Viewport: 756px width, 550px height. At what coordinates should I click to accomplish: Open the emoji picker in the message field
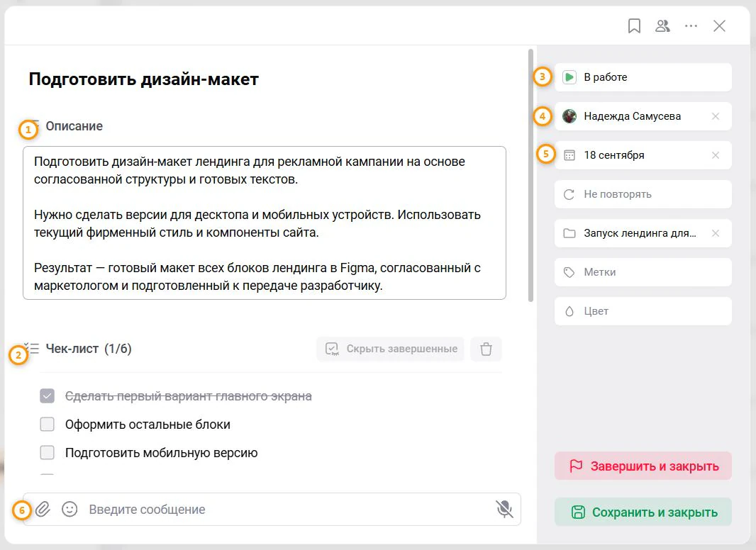(70, 509)
